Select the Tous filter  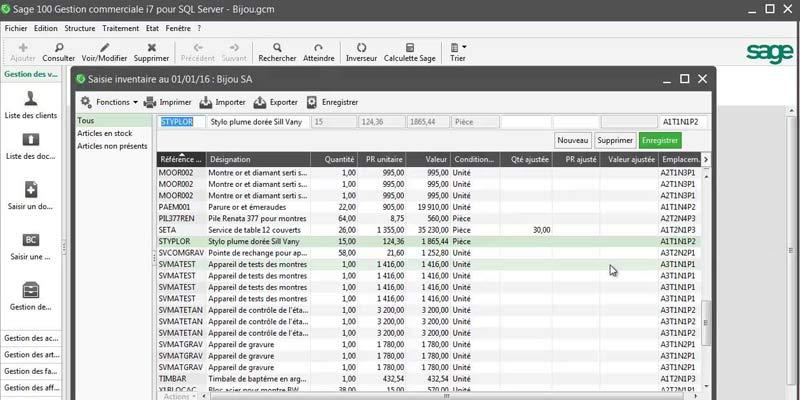[114, 121]
